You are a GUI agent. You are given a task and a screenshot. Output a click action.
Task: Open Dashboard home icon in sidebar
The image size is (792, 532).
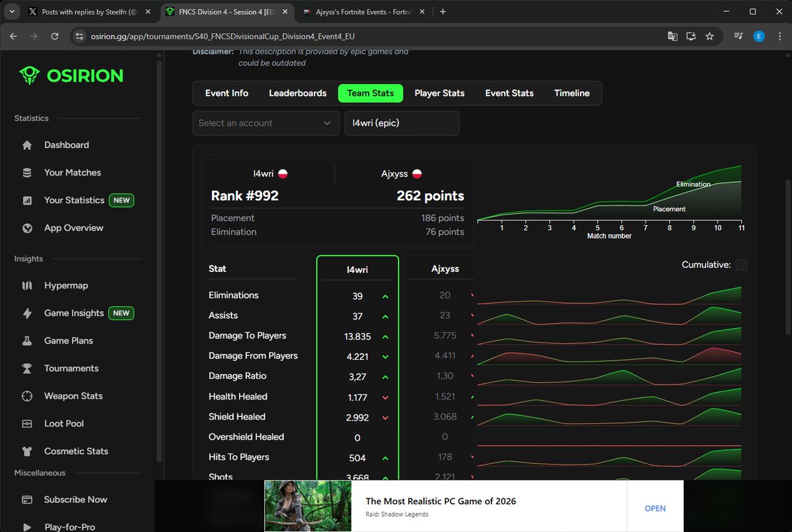(x=27, y=145)
